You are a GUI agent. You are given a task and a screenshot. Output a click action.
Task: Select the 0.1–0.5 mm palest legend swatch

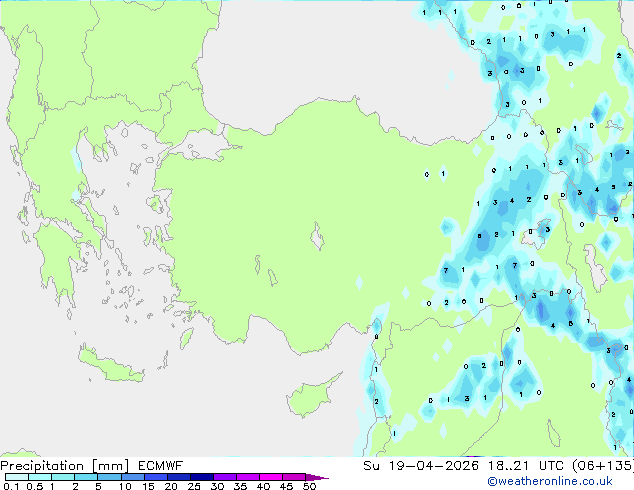coord(17,477)
